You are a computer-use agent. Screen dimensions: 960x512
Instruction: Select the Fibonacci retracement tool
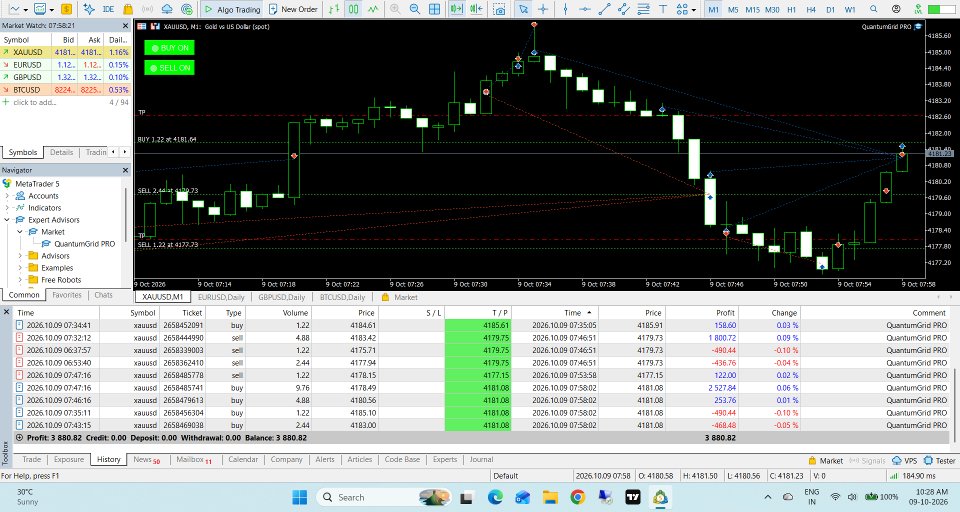tap(643, 9)
